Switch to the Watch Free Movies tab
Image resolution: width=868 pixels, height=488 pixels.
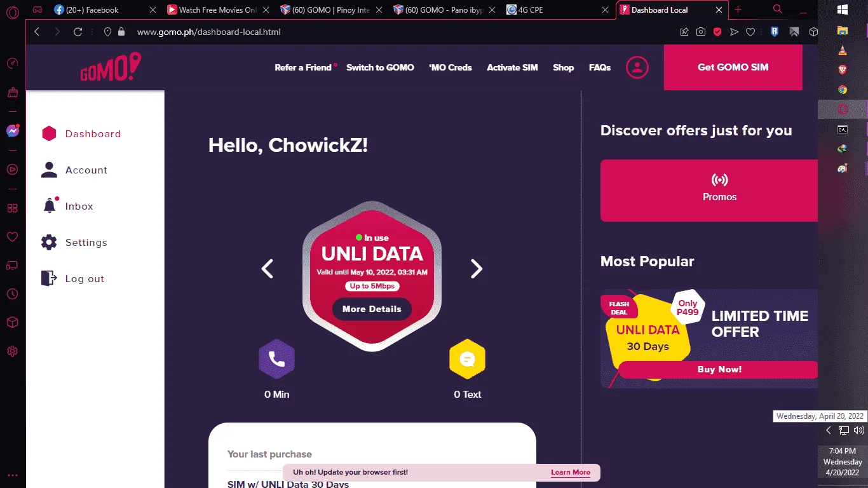(x=218, y=10)
